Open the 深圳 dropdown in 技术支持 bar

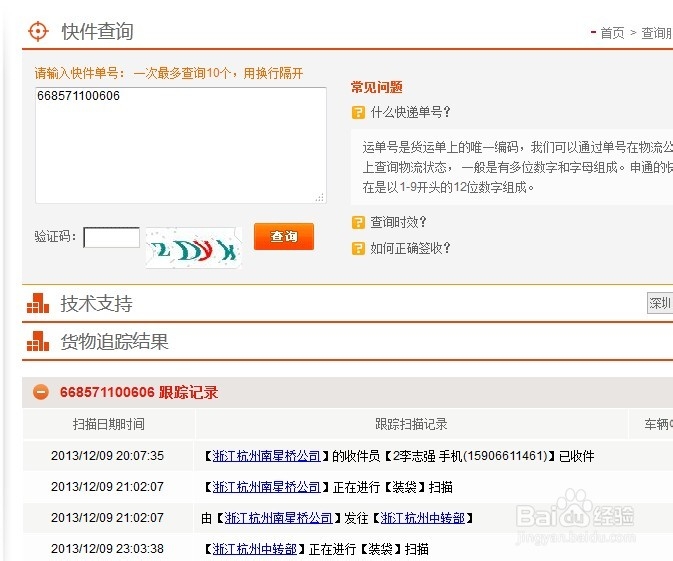point(660,303)
